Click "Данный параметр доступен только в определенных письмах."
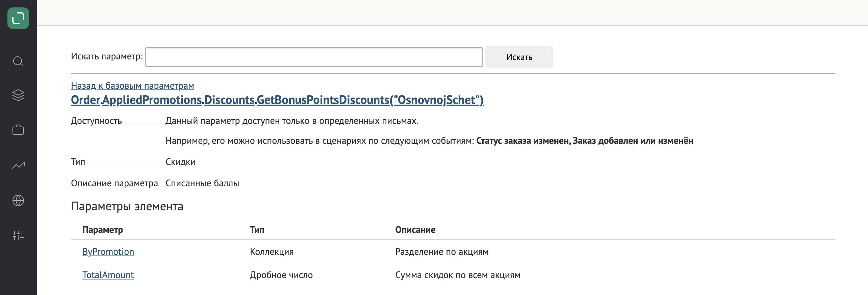Image resolution: width=868 pixels, height=295 pixels. (x=292, y=121)
